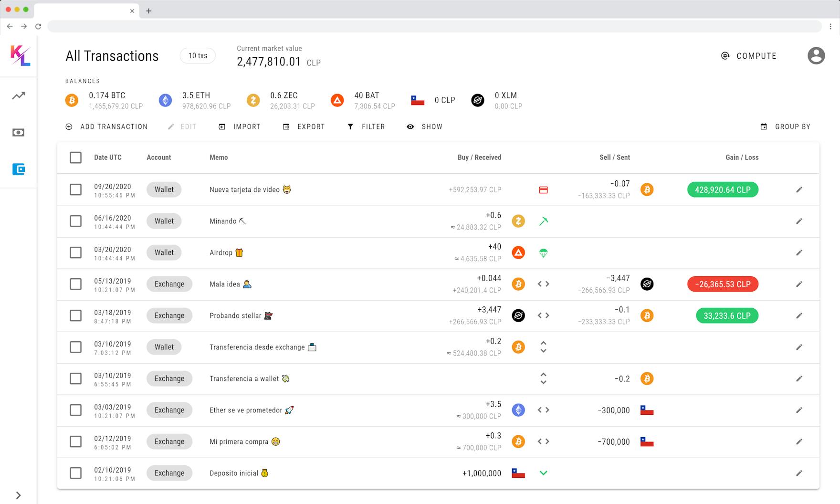Screen dimensions: 840x504
Task: Click the cash money sidebar icon
Action: 19,133
